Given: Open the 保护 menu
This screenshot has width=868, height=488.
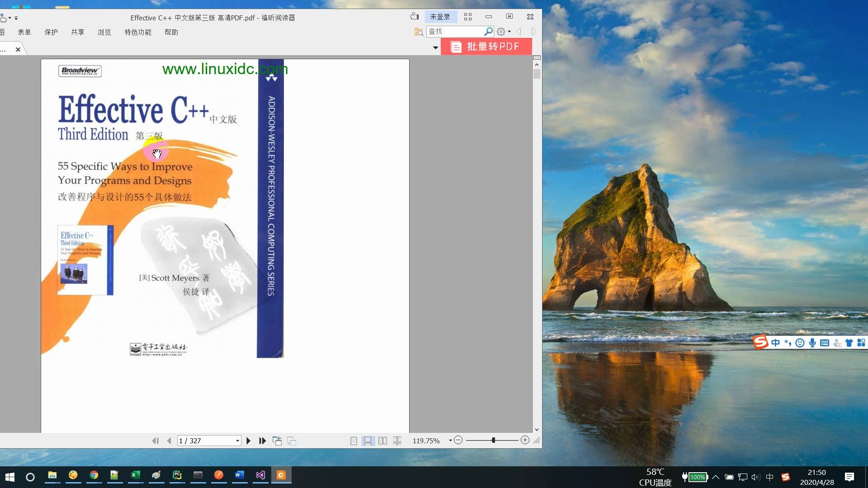Looking at the screenshot, I should click(x=51, y=32).
